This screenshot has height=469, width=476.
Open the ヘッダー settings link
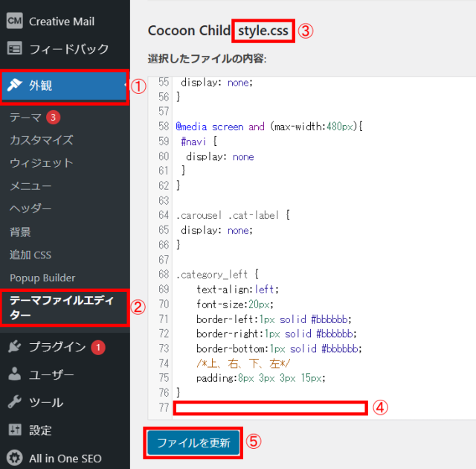tap(30, 208)
